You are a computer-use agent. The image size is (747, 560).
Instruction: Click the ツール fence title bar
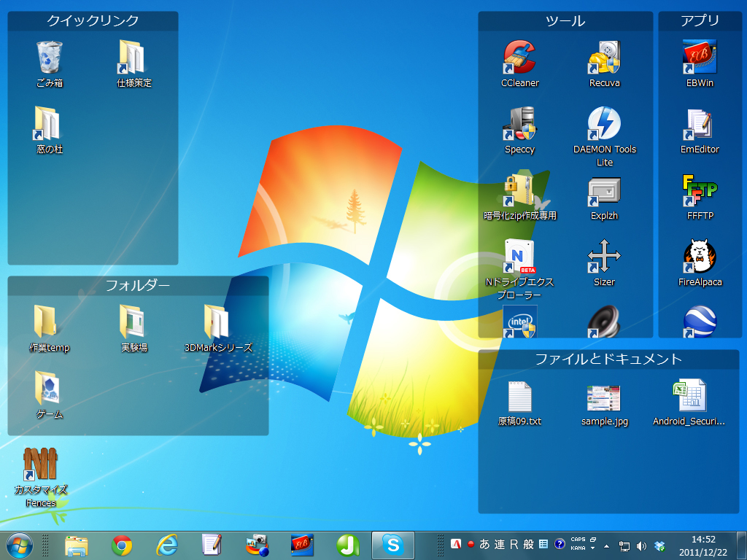pos(565,21)
